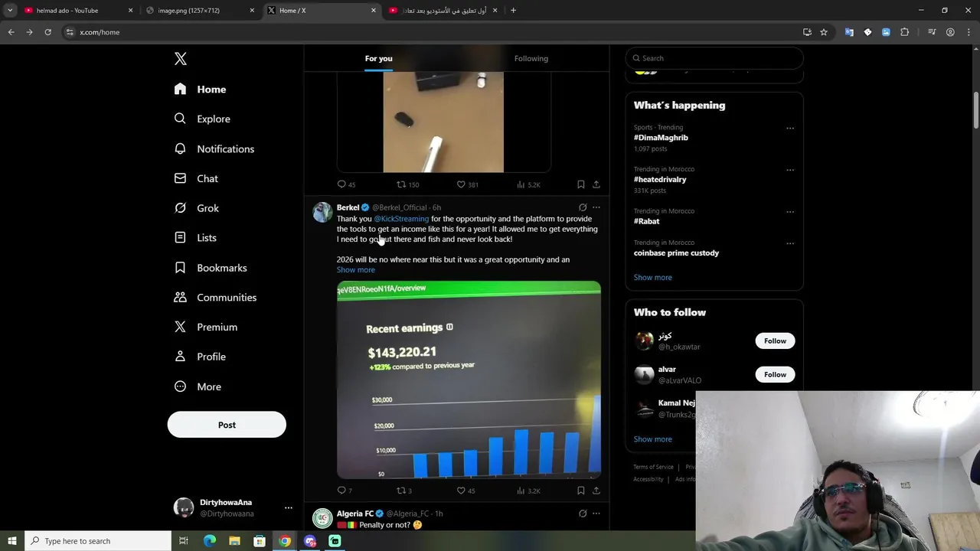Open the #DimaMaghrib trend
This screenshot has width=980, height=551.
tap(661, 138)
